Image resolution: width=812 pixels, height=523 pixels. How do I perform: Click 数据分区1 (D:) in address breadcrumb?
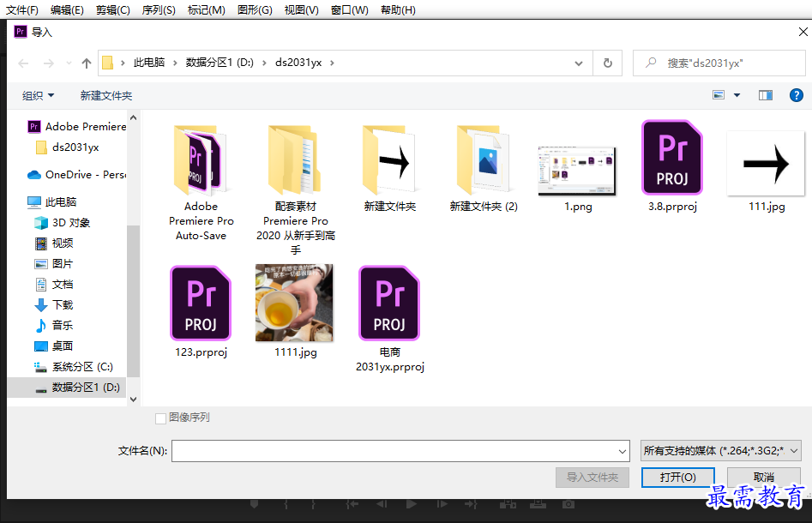tap(220, 63)
